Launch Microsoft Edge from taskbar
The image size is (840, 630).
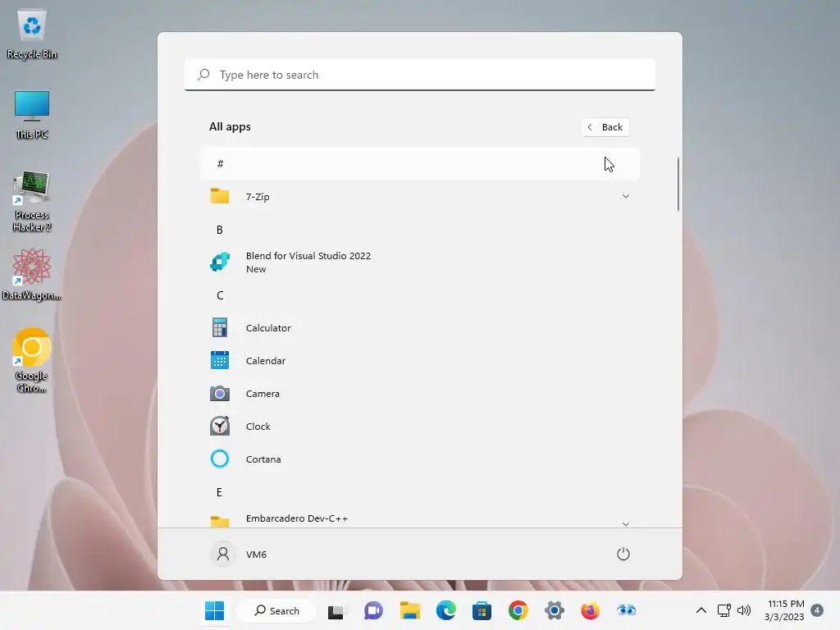tap(445, 610)
